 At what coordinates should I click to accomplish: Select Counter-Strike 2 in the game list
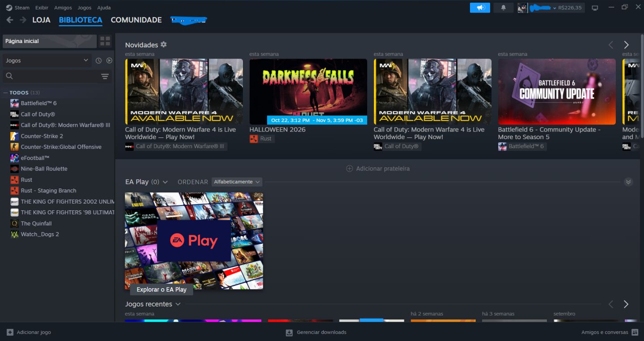pos(42,136)
